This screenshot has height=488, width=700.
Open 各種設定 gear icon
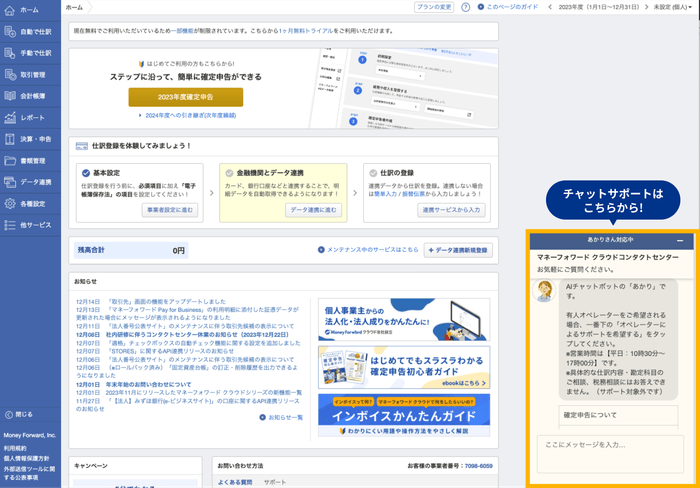click(x=9, y=204)
